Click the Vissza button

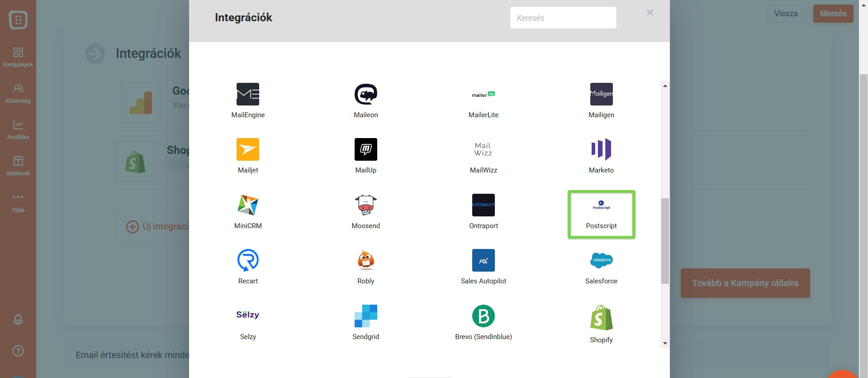[786, 14]
